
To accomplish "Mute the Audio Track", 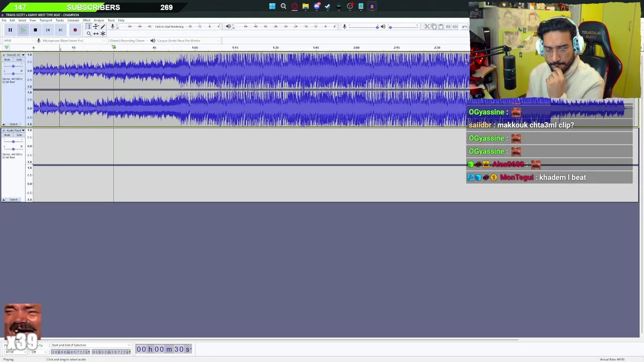I will (x=7, y=135).
